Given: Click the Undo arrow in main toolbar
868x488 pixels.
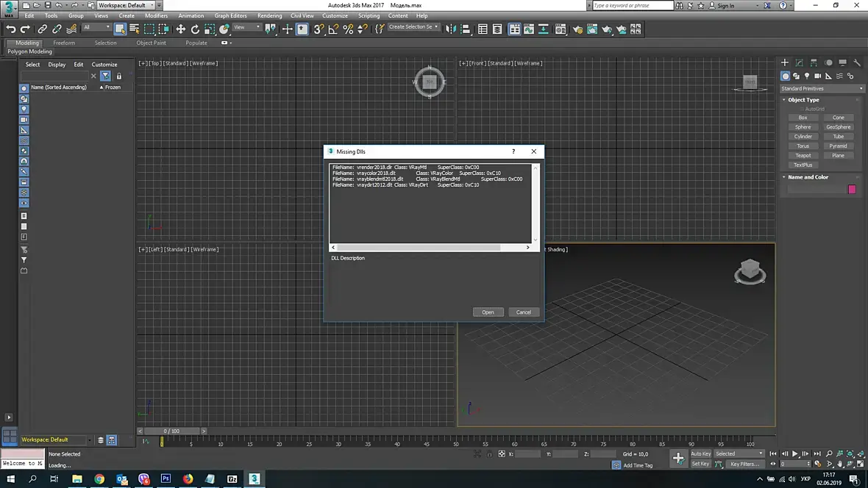Looking at the screenshot, I should 11,29.
